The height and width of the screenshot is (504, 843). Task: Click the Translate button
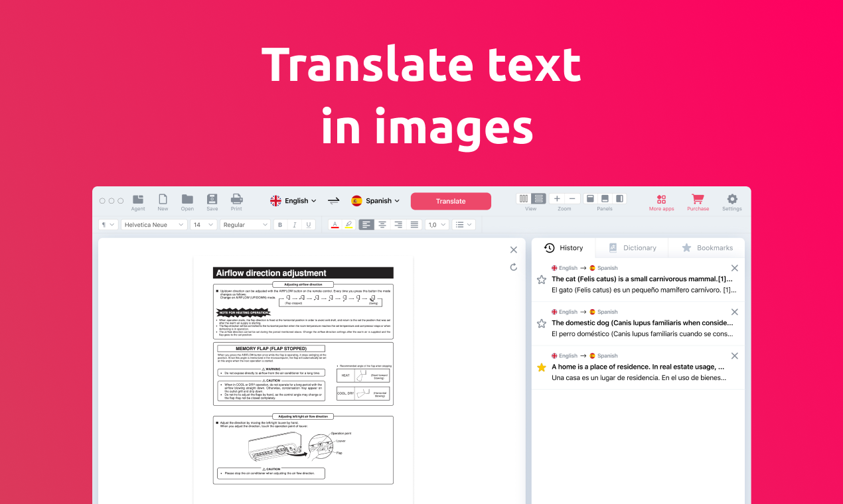(x=451, y=201)
